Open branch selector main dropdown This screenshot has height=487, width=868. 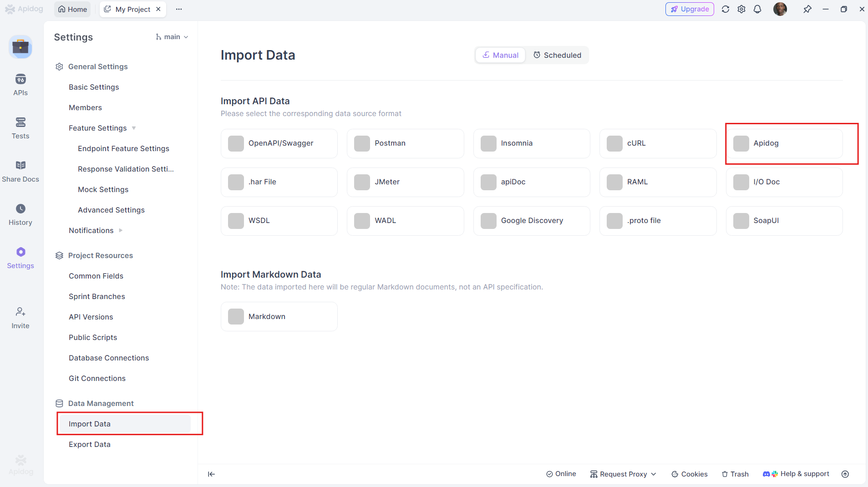(172, 37)
